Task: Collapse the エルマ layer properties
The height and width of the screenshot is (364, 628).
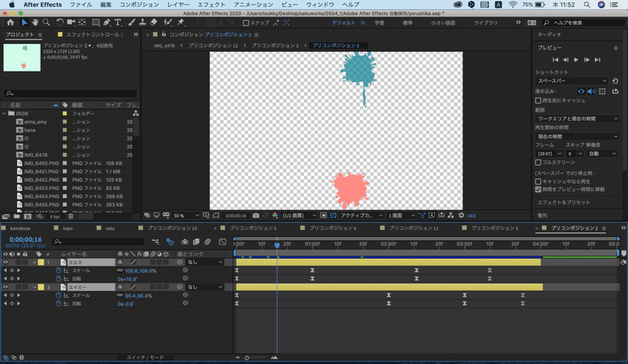Action: pyautogui.click(x=35, y=262)
